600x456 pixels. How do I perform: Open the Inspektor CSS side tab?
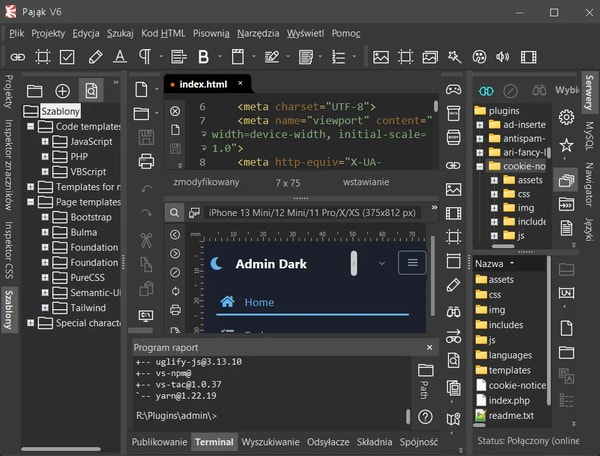[9, 250]
